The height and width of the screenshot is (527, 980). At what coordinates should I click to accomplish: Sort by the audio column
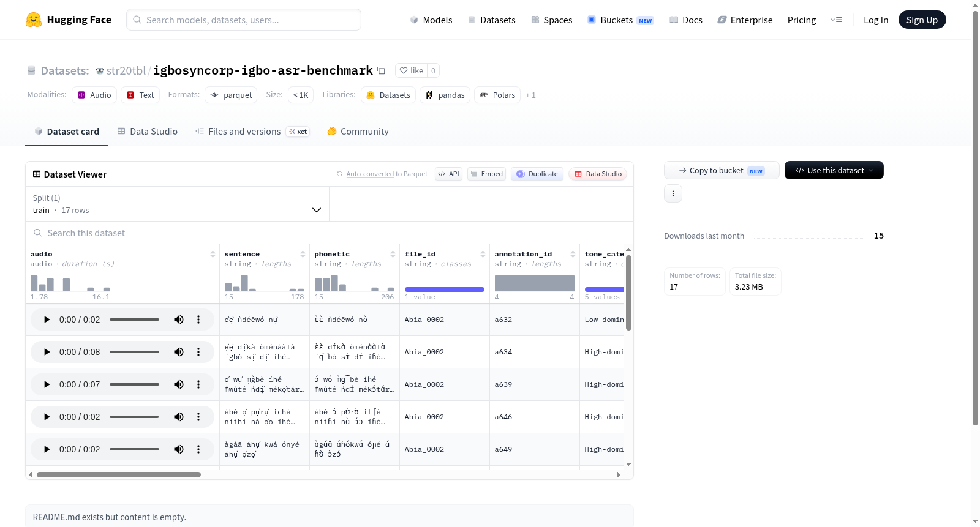point(213,254)
